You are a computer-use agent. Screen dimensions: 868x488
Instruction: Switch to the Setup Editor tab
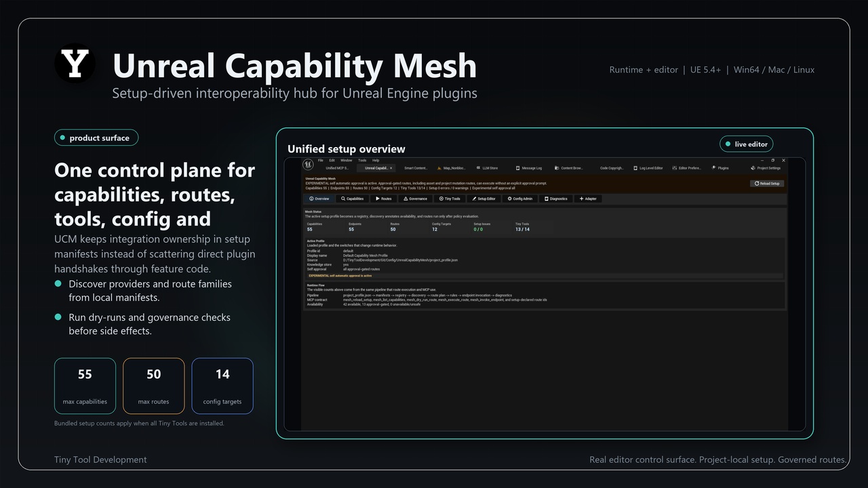pos(484,199)
